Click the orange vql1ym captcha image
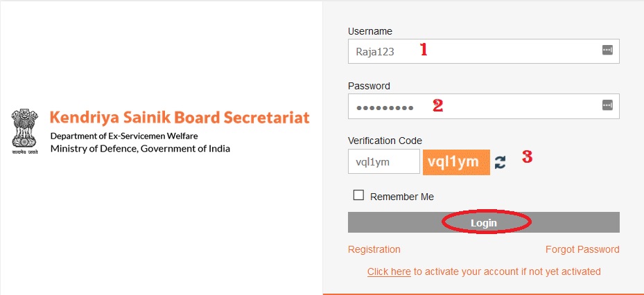The height and width of the screenshot is (295, 644). (456, 162)
